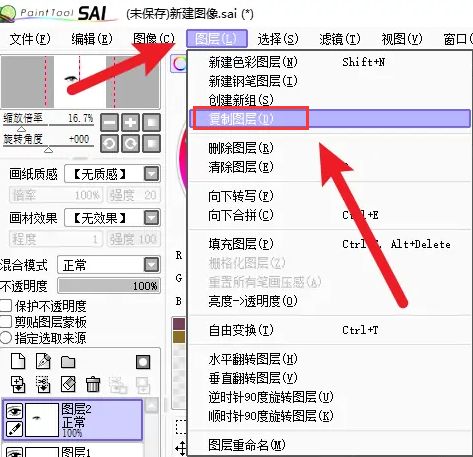Reset rotation with square button beside rotate icons
The height and width of the screenshot is (457, 473).
click(152, 144)
